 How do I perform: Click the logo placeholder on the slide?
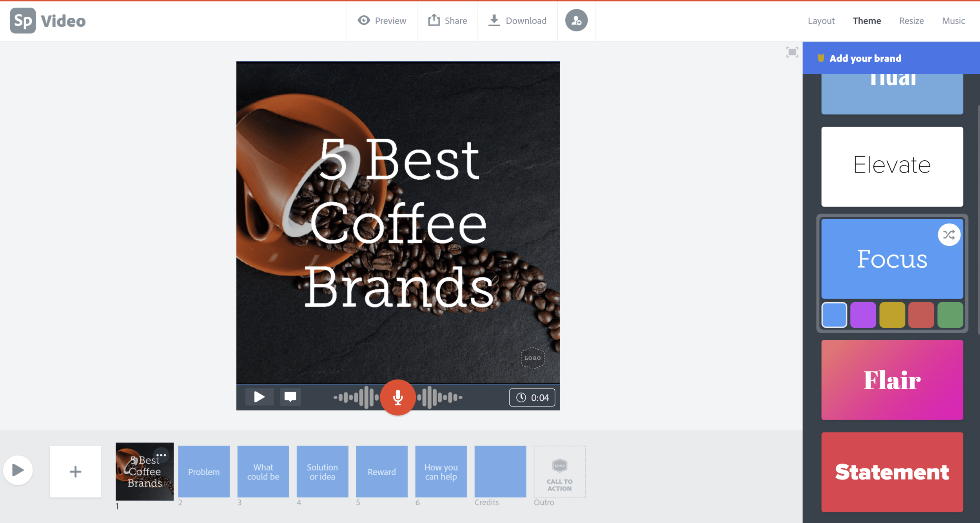[x=532, y=358]
